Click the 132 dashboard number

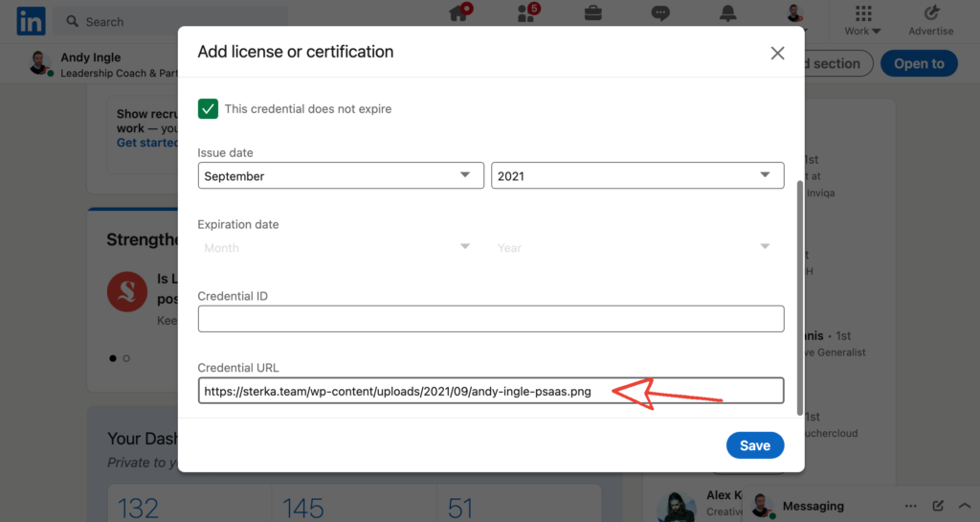(x=138, y=509)
